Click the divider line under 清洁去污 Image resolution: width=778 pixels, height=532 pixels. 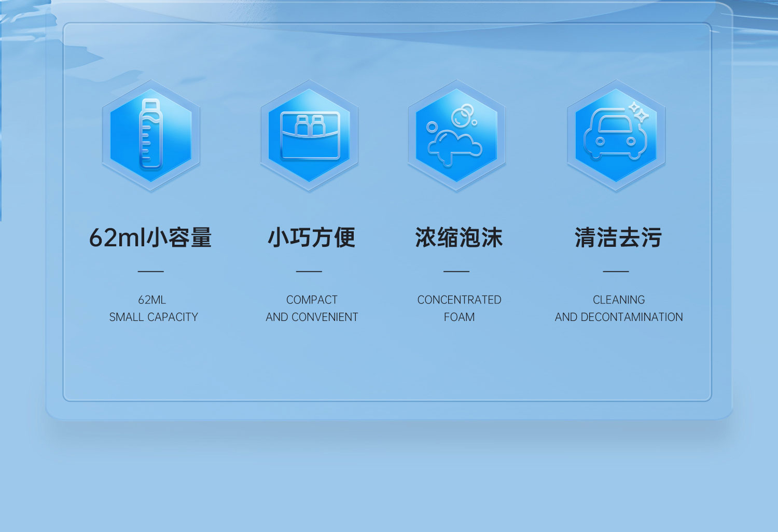coord(616,271)
